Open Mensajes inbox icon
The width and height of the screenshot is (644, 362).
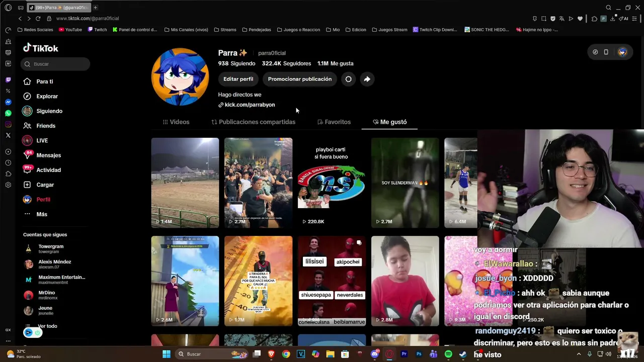point(27,155)
